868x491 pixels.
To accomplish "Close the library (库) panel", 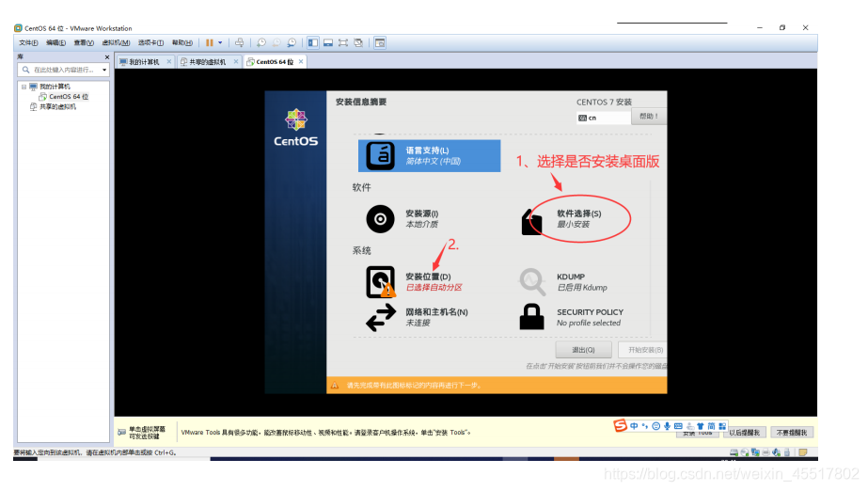I will [x=107, y=57].
